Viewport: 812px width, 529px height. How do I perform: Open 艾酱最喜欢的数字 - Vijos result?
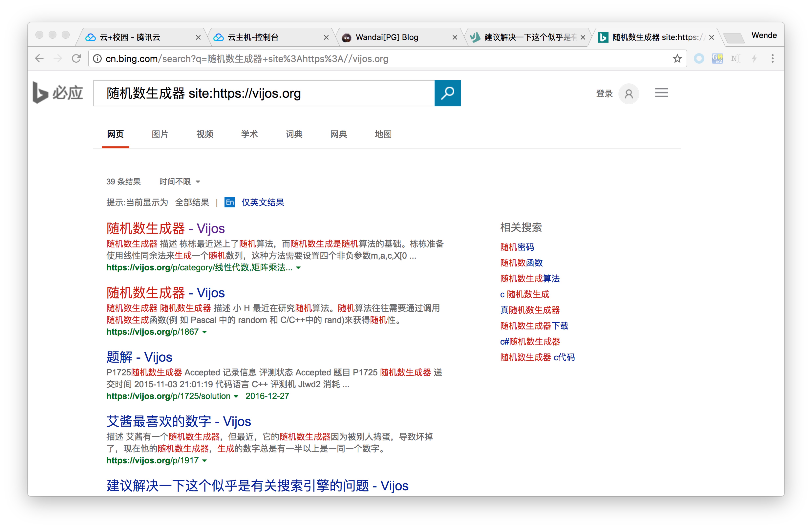tap(179, 422)
